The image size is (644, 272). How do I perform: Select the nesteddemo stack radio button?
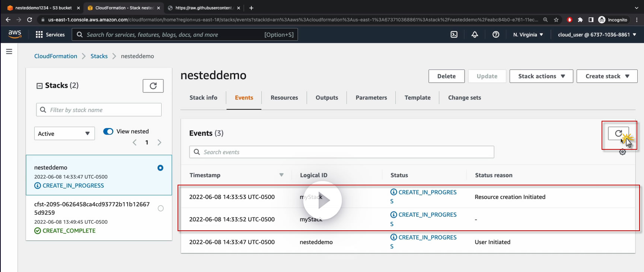pyautogui.click(x=160, y=168)
